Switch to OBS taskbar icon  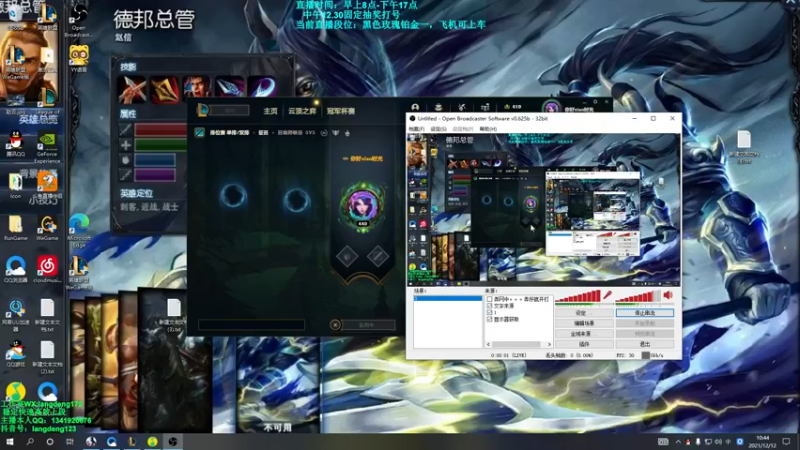(173, 441)
